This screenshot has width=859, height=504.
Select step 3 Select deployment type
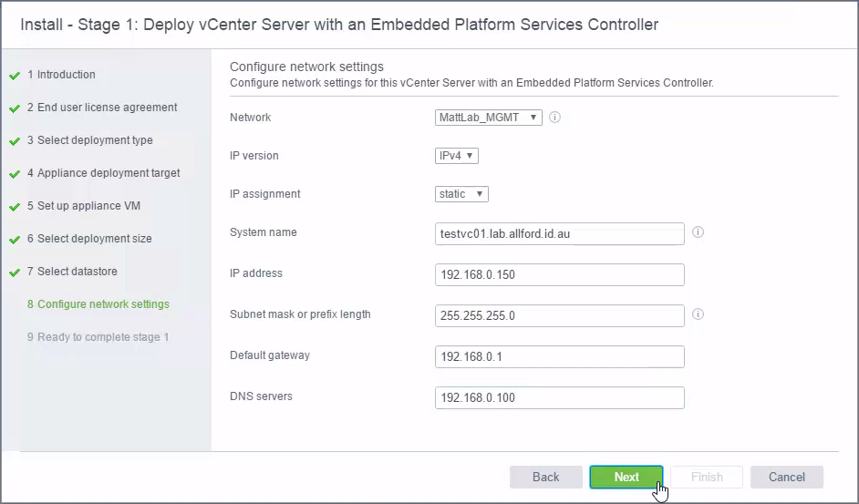(90, 140)
